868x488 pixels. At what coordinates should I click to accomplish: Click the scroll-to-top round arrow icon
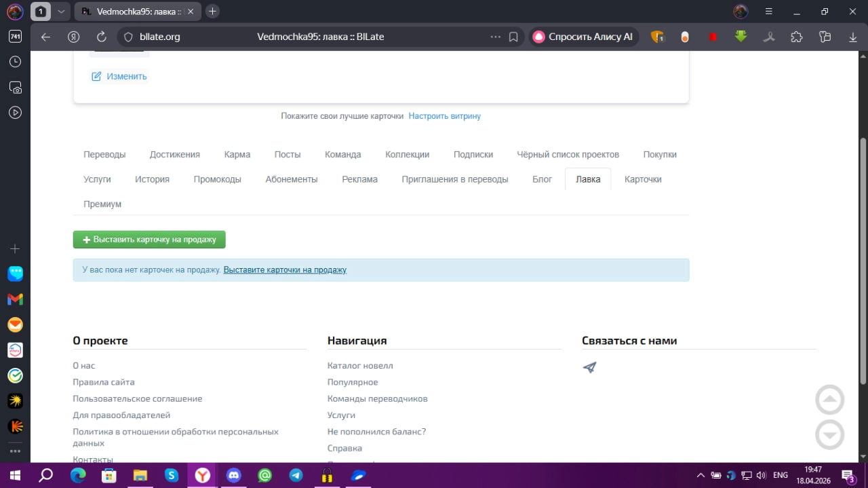tap(829, 400)
